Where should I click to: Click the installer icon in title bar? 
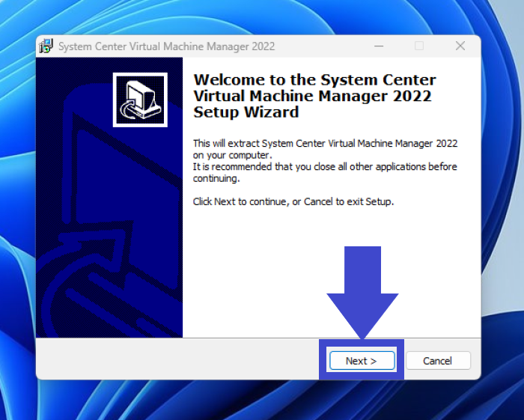(46, 46)
